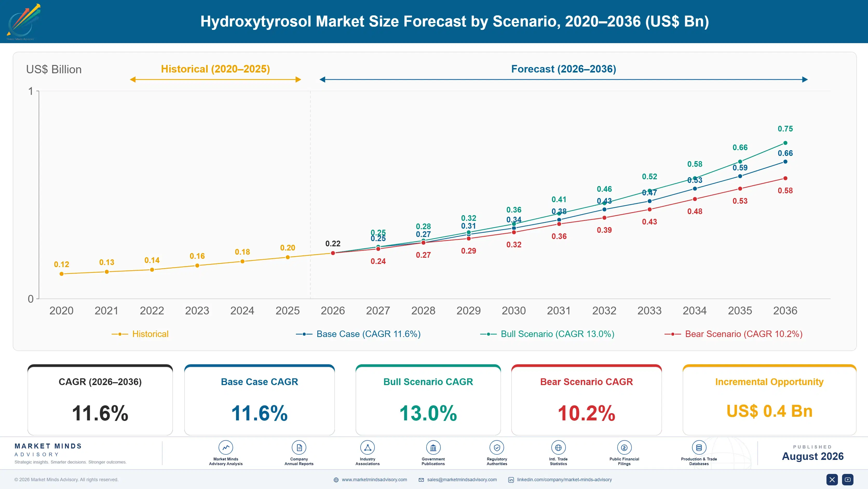Click the Forecast (2026–2036) heading
Viewport: 868px width, 489px height.
pyautogui.click(x=563, y=69)
